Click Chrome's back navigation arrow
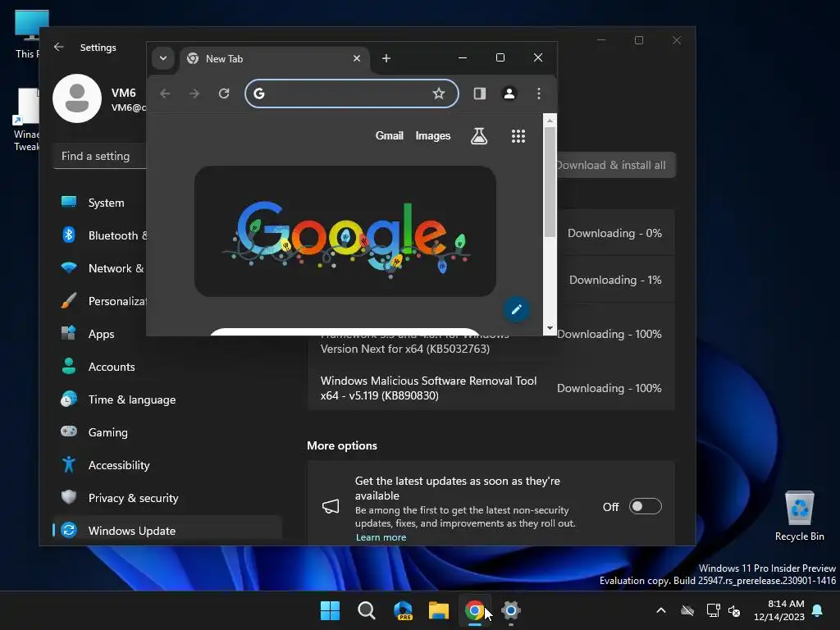The height and width of the screenshot is (630, 840). [x=165, y=94]
